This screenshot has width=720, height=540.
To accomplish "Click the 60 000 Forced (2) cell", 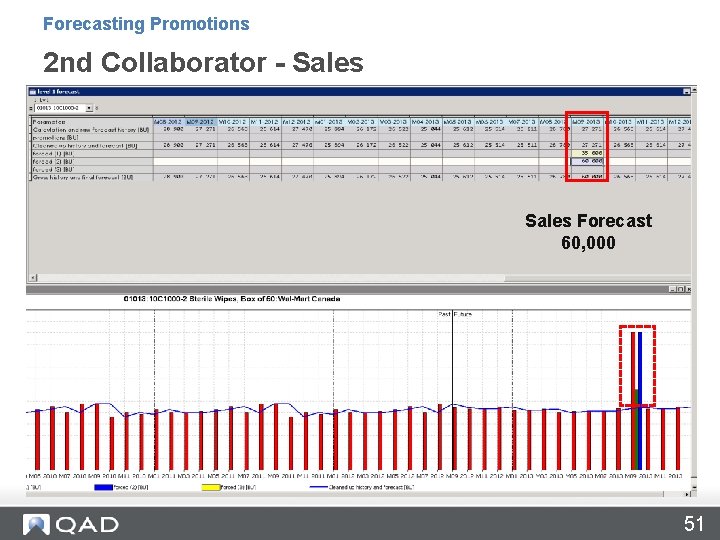I will [587, 162].
